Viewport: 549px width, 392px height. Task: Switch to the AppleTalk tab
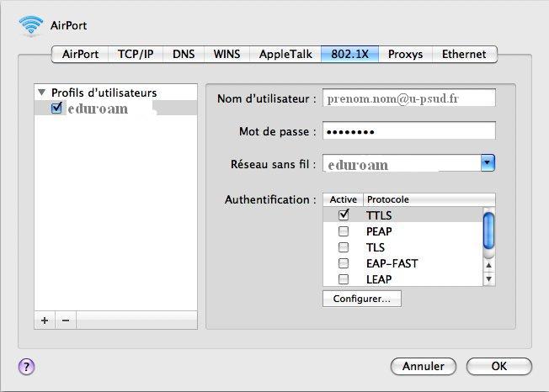tap(285, 54)
